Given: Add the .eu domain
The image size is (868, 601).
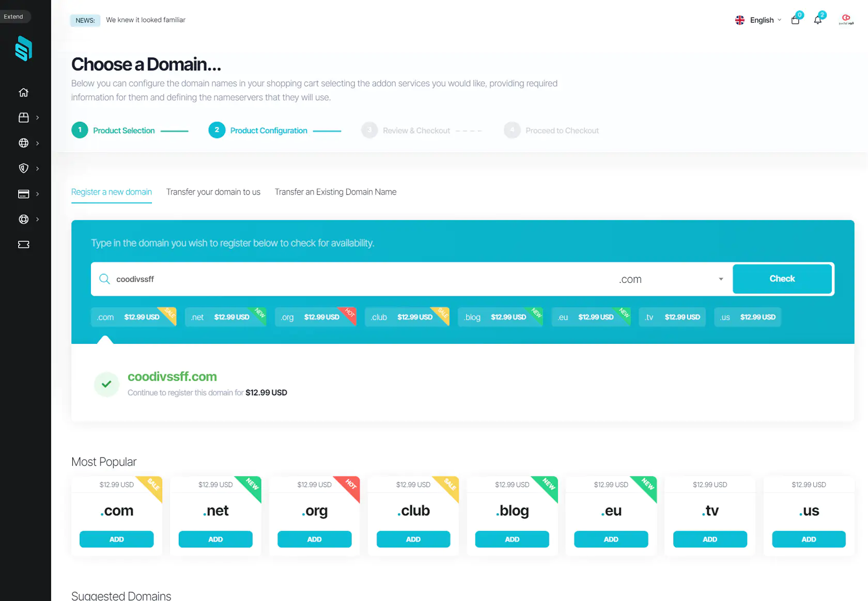Looking at the screenshot, I should pyautogui.click(x=611, y=539).
